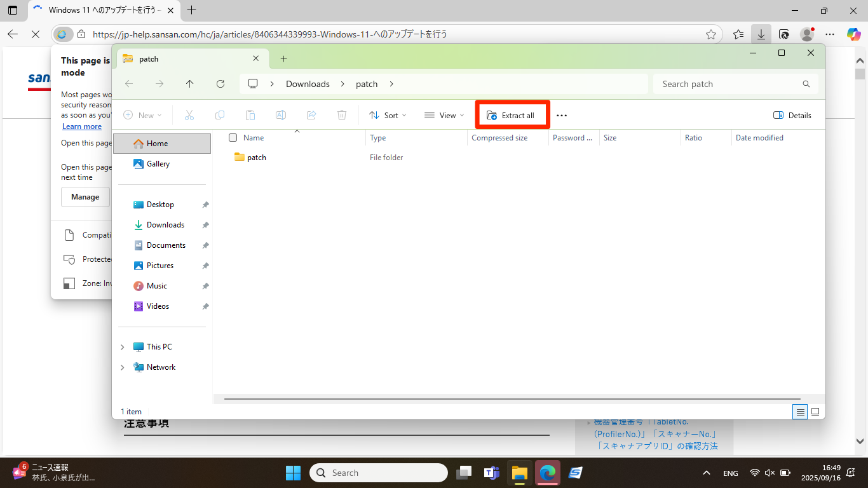Tick the select all items checkbox
Viewport: 868px width, 488px height.
pos(233,138)
